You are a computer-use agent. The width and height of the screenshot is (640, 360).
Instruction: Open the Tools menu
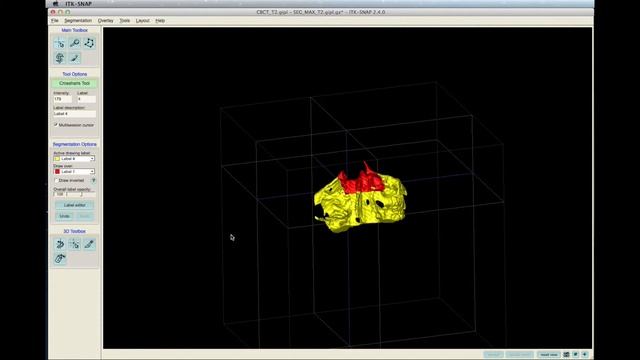pos(124,20)
